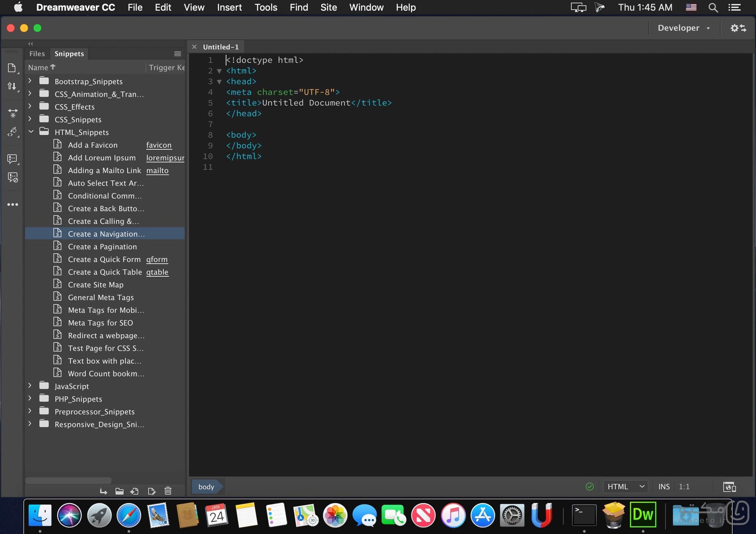Click the Apply Comment icon
Screen dimensions: 756x534
click(x=13, y=159)
